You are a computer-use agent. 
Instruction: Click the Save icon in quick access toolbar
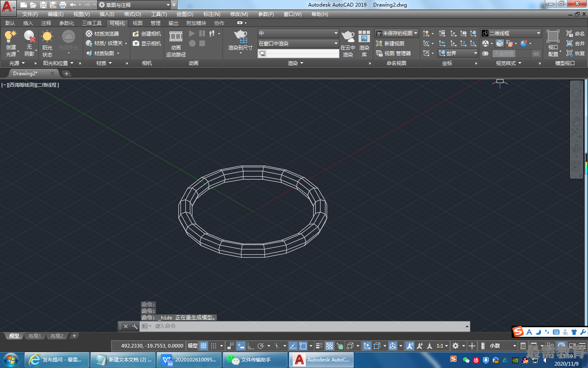[x=43, y=5]
